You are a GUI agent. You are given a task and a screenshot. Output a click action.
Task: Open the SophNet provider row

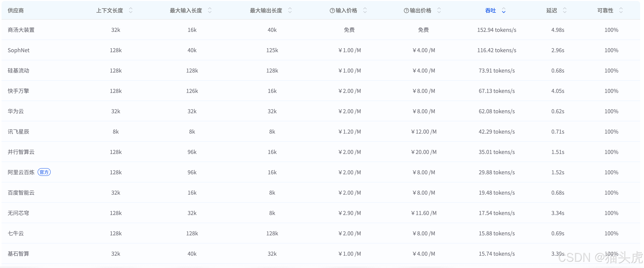(18, 50)
